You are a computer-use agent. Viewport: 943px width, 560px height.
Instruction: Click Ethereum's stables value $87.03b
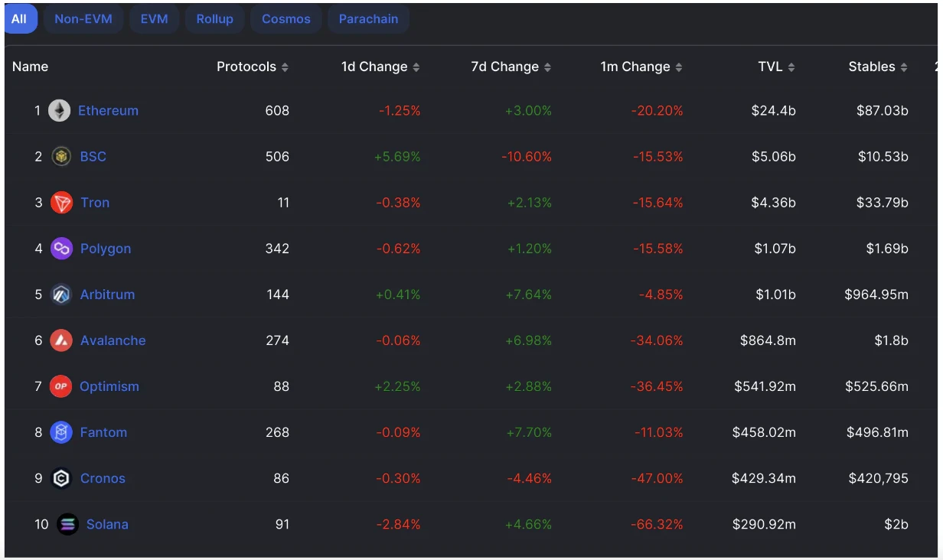click(x=883, y=111)
